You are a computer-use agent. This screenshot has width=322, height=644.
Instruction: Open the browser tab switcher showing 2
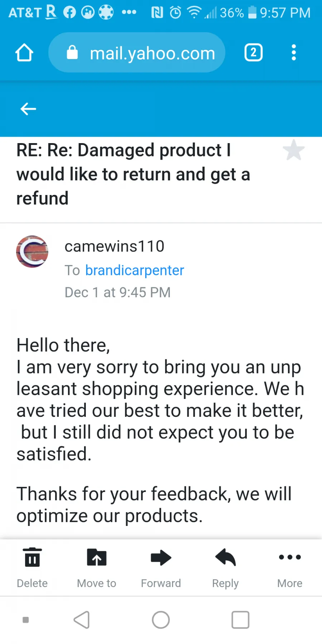253,53
